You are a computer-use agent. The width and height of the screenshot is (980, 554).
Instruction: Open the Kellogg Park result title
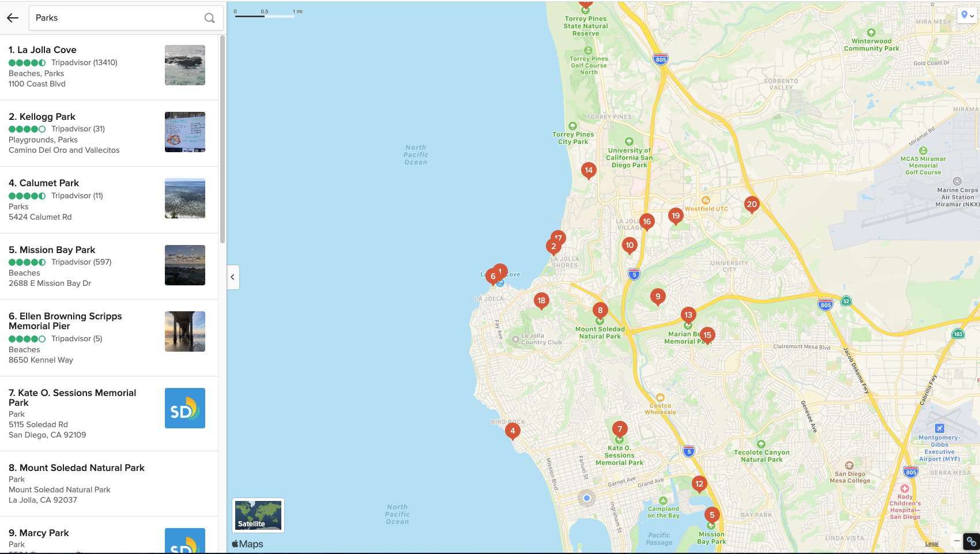[x=42, y=117]
